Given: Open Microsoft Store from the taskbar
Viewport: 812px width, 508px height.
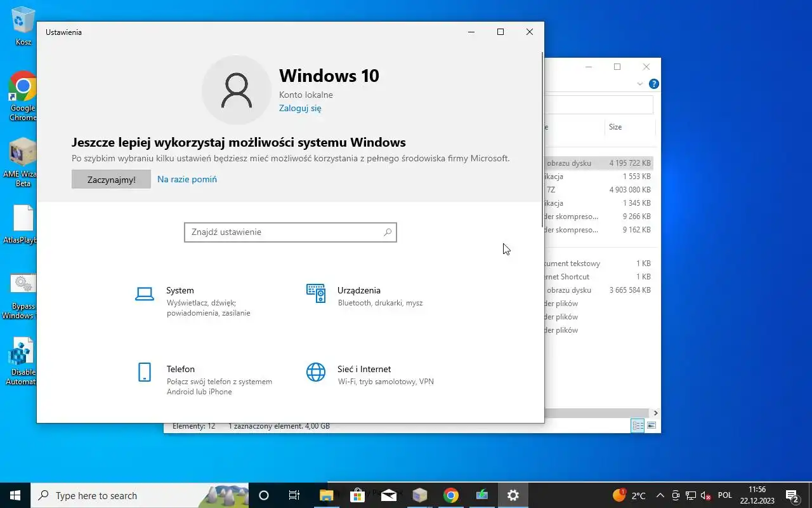Looking at the screenshot, I should (357, 495).
